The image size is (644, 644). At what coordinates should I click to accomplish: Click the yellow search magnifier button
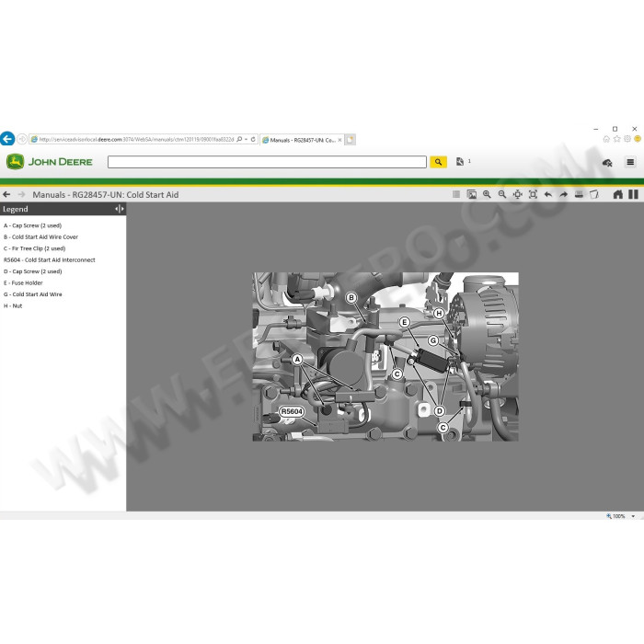pos(438,162)
